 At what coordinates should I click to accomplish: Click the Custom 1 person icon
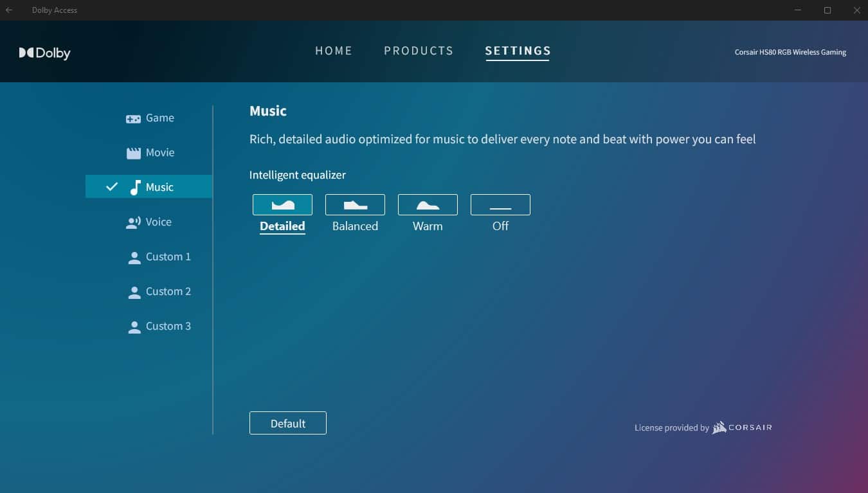tap(134, 258)
